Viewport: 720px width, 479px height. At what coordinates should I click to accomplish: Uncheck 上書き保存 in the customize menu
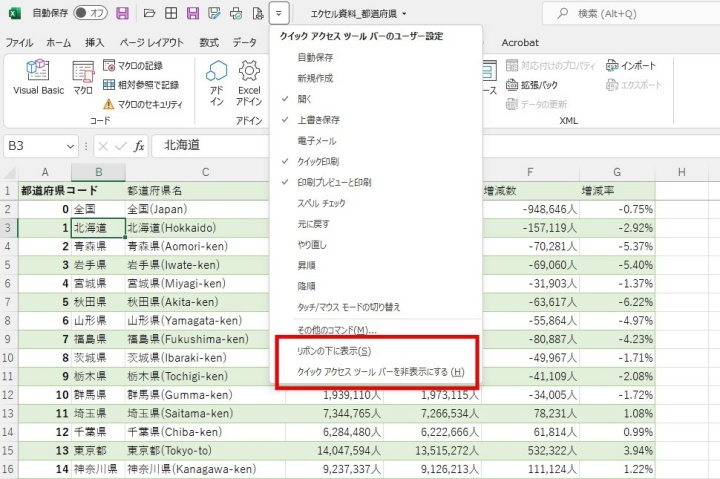[x=376, y=120]
